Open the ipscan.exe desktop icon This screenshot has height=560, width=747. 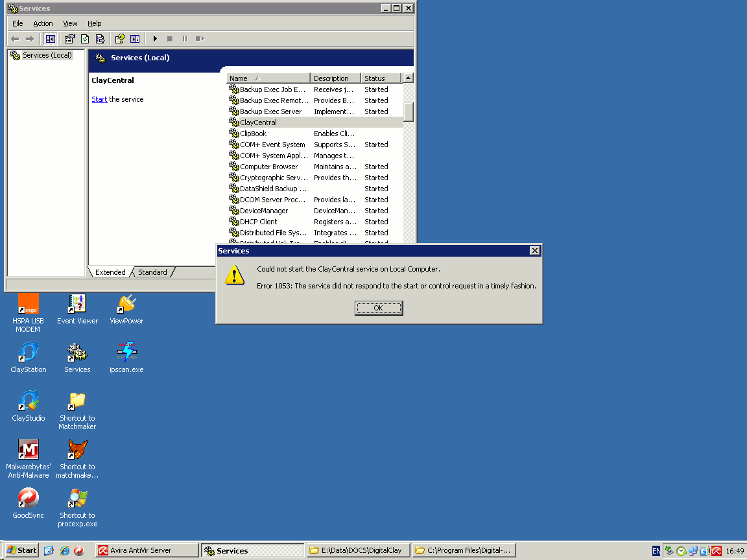pyautogui.click(x=126, y=358)
